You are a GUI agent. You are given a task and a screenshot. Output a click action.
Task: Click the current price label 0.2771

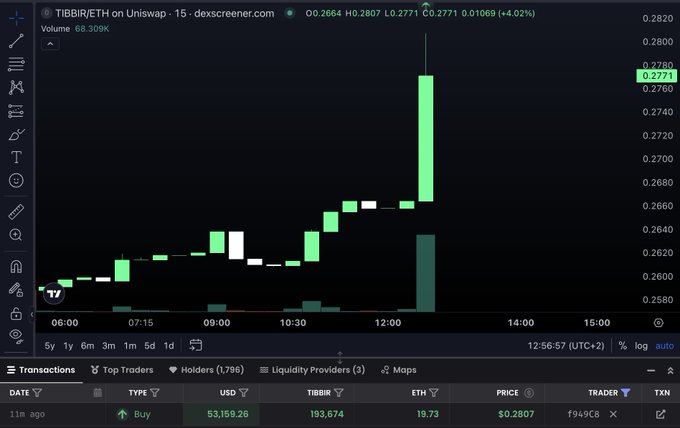657,76
